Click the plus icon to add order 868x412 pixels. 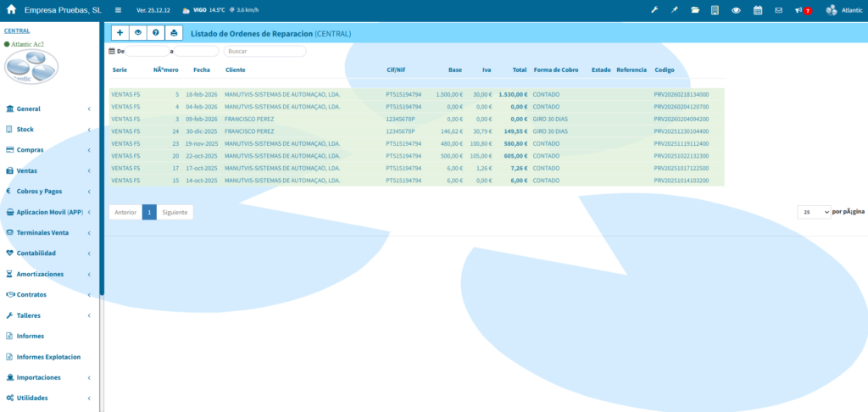click(x=119, y=33)
